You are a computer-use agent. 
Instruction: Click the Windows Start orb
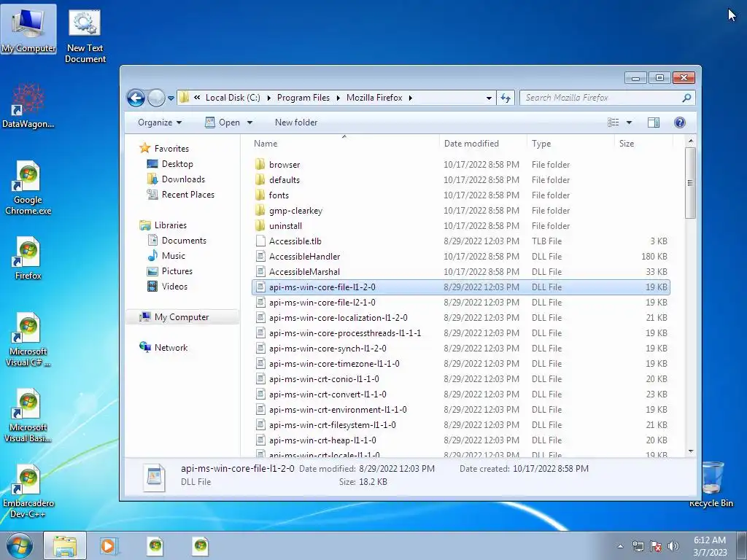point(20,545)
